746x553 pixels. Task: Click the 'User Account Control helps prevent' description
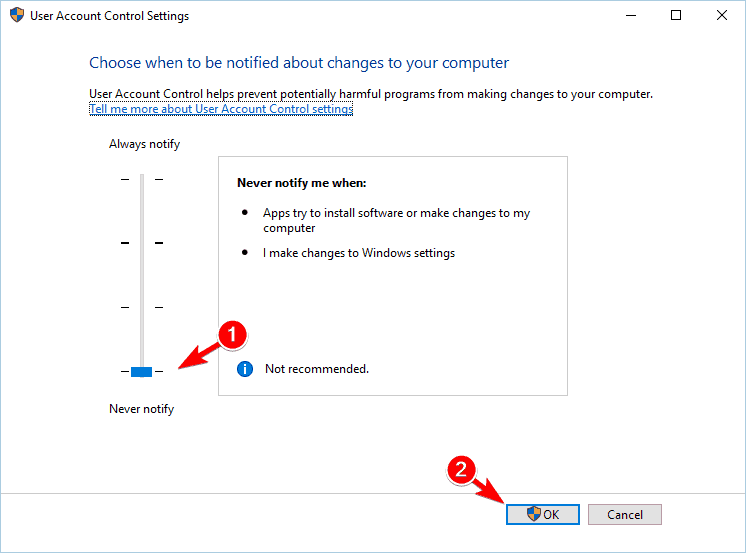pos(371,94)
